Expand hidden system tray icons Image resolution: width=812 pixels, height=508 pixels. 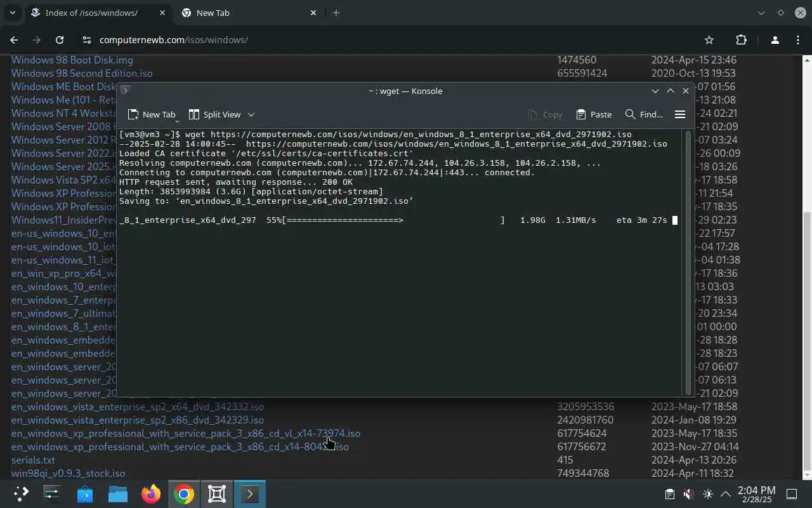pos(726,494)
